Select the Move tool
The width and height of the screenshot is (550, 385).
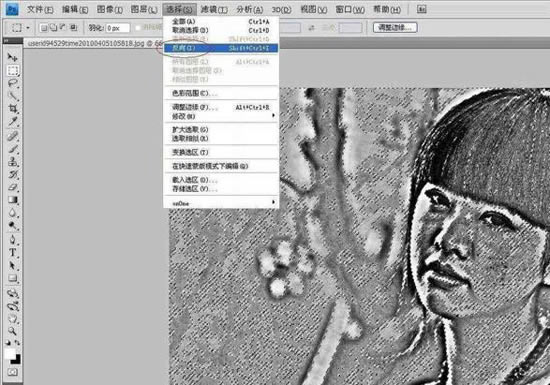13,58
